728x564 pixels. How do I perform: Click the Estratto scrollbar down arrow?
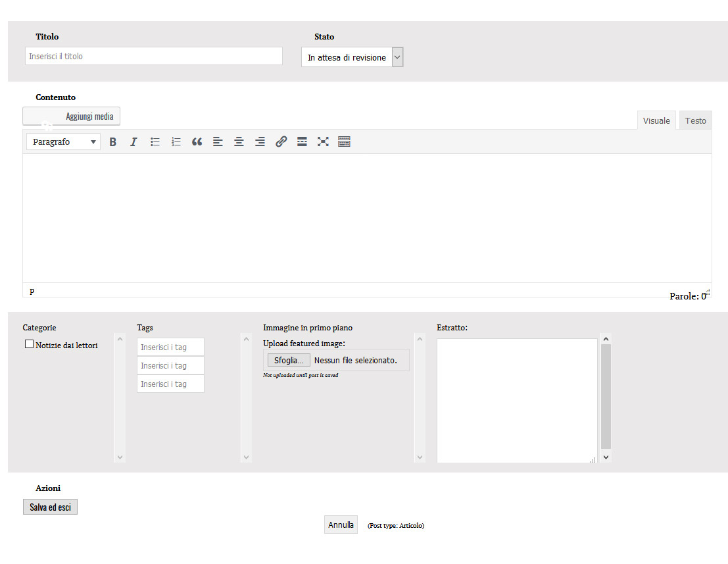click(x=606, y=457)
